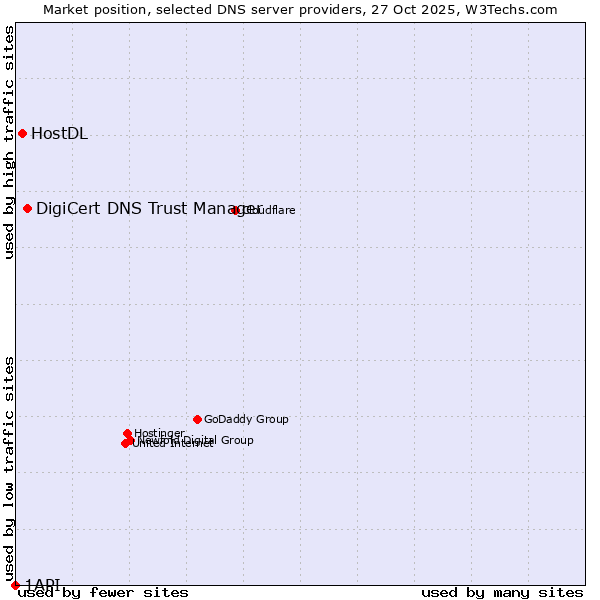Click the Hostinger data point
Screen dimensions: 600x600
click(x=128, y=433)
